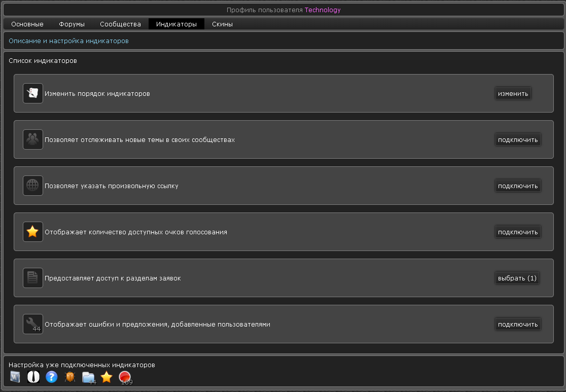Click the communities indicator icon
This screenshot has width=566, height=392.
33,139
